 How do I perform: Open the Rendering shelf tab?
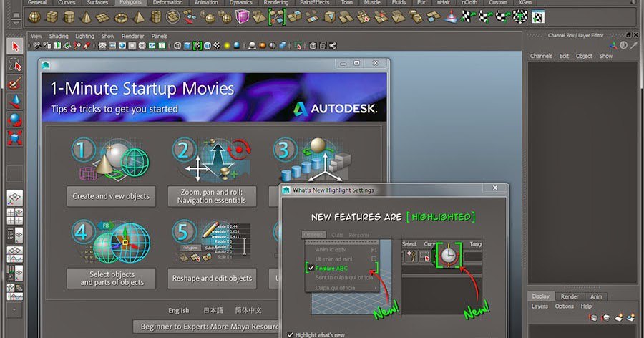275,2
